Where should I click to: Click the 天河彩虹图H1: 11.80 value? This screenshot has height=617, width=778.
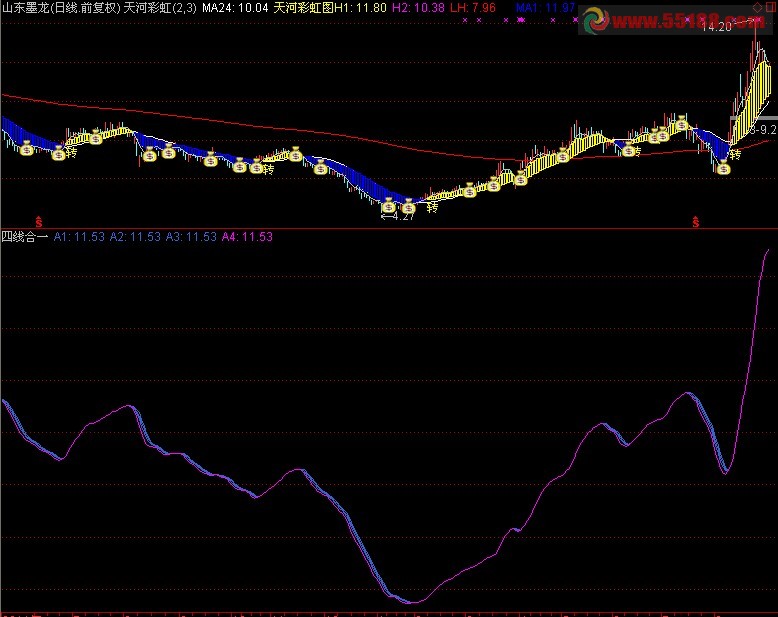click(330, 7)
